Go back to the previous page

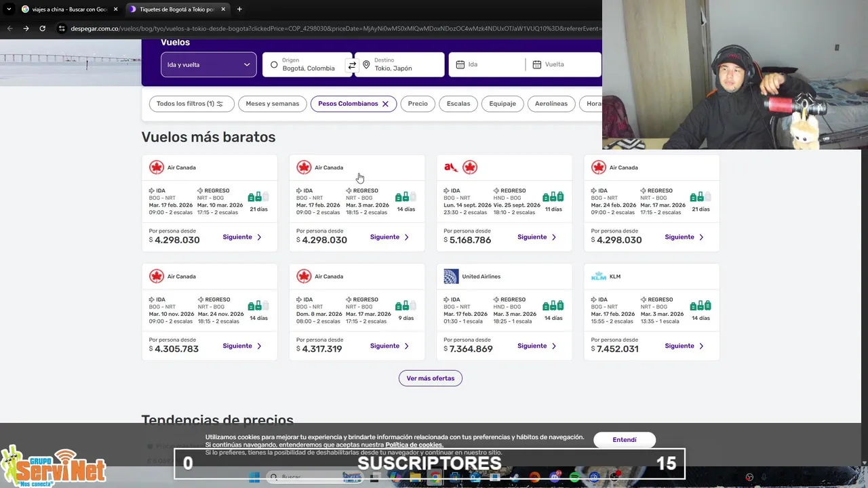coord(9,28)
